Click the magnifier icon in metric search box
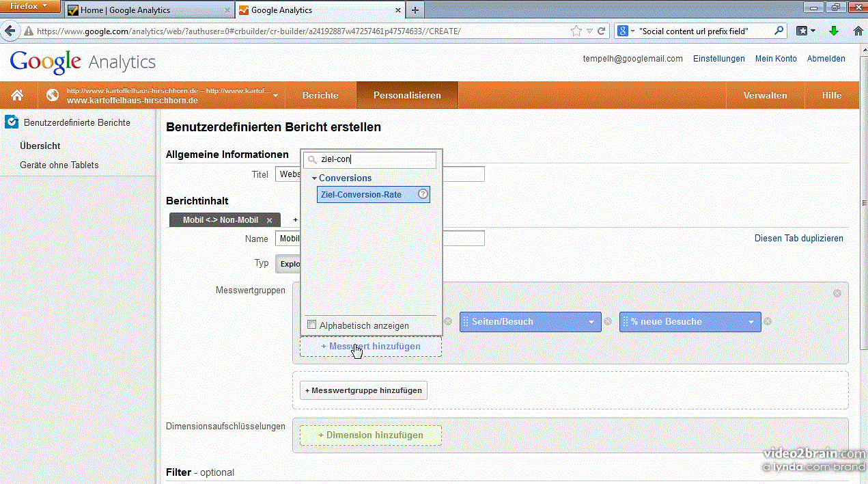Image resolution: width=868 pixels, height=484 pixels. [313, 160]
